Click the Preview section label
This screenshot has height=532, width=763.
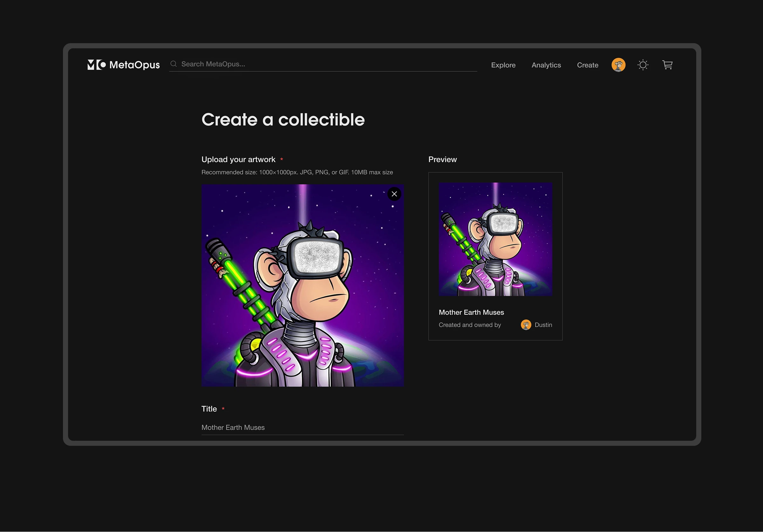442,160
